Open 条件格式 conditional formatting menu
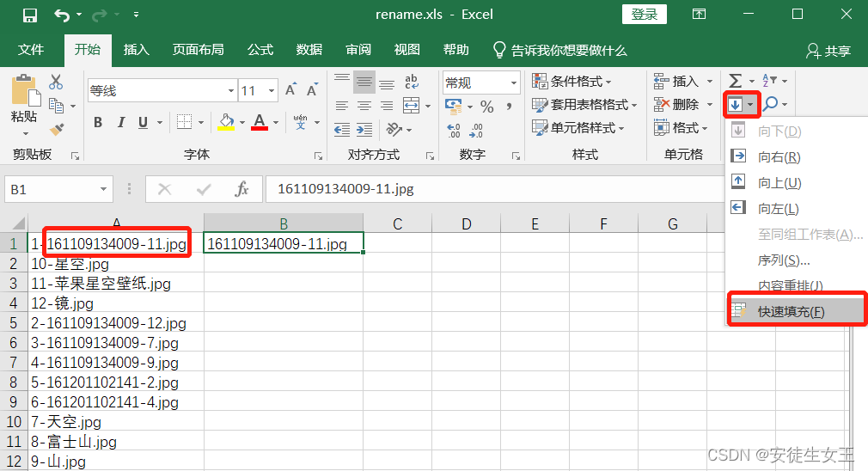 pos(572,82)
